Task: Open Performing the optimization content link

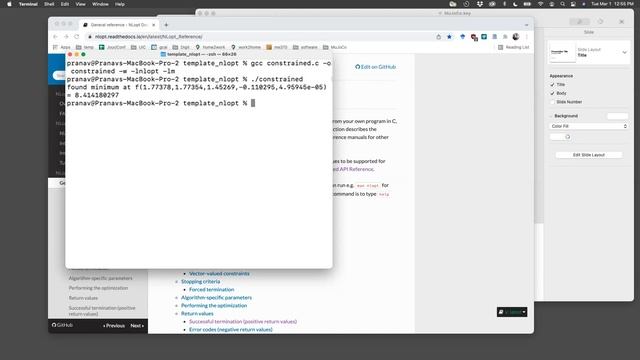Action: pos(214,305)
